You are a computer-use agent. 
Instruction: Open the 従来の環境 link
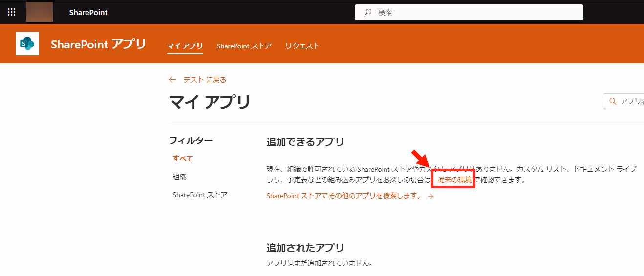(454, 180)
